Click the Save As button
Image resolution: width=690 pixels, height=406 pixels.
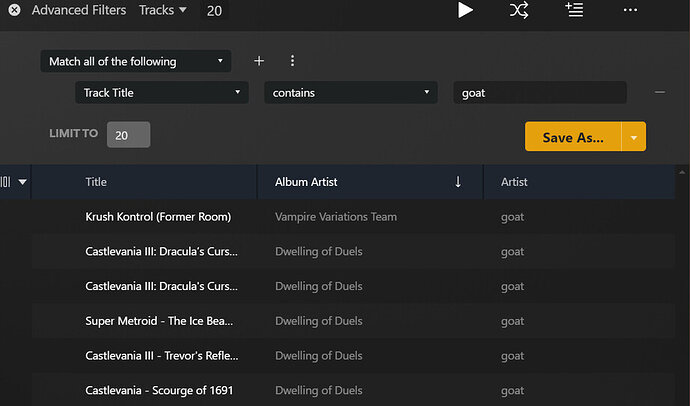(573, 137)
